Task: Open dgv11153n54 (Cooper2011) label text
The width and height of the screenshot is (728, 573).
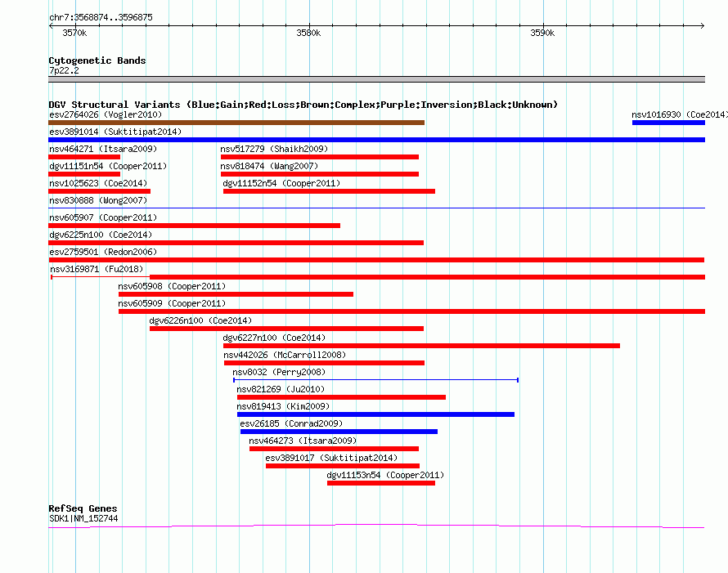Action: 385,475
